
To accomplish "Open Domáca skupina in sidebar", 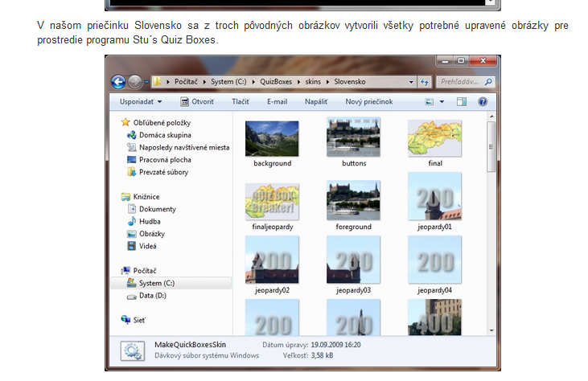I will tap(159, 135).
